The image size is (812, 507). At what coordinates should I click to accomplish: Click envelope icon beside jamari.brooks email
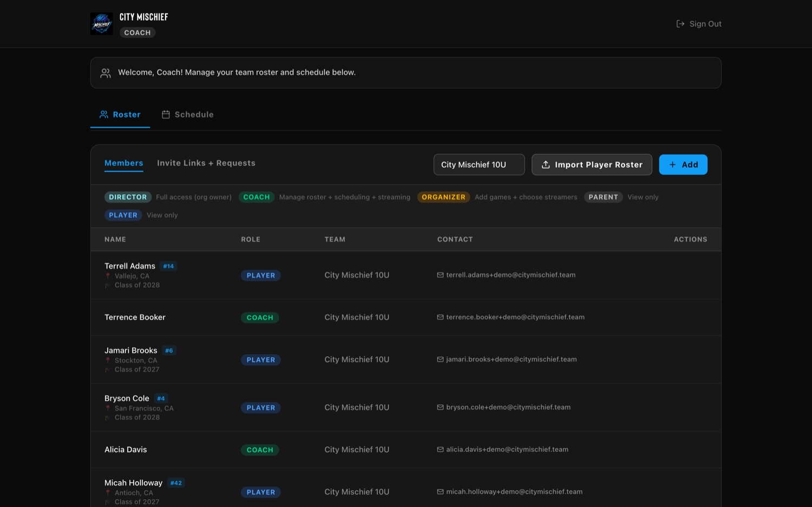[x=440, y=359]
